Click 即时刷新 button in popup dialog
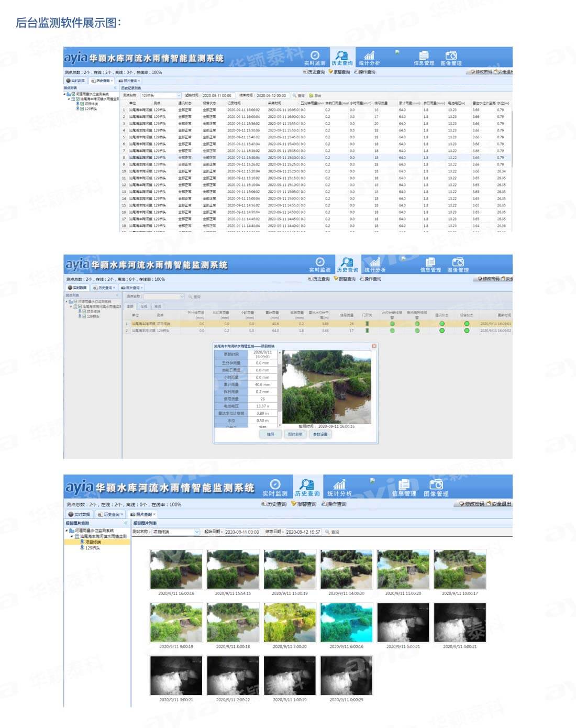 point(295,434)
